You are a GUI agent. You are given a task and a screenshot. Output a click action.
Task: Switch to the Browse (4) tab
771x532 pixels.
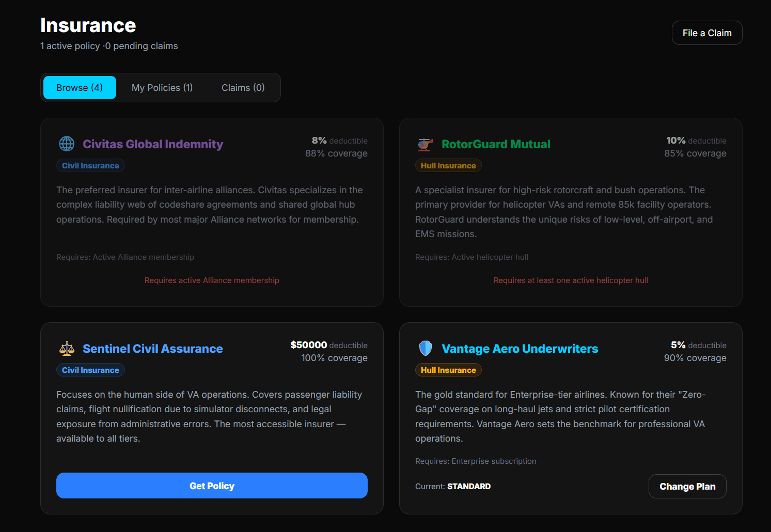click(x=80, y=88)
